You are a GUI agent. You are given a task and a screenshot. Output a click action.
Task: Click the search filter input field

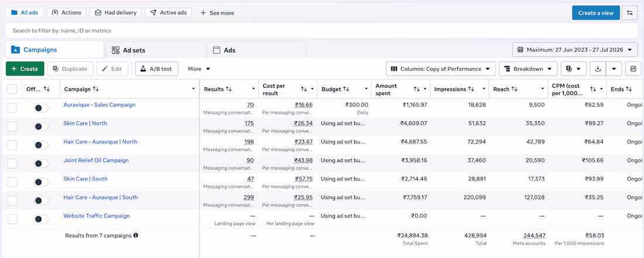tap(321, 31)
